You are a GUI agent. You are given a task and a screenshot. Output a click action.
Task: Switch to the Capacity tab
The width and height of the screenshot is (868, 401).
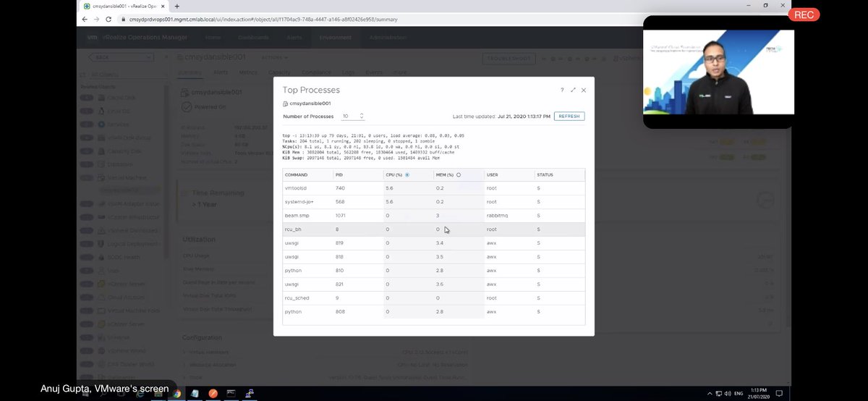pos(279,72)
